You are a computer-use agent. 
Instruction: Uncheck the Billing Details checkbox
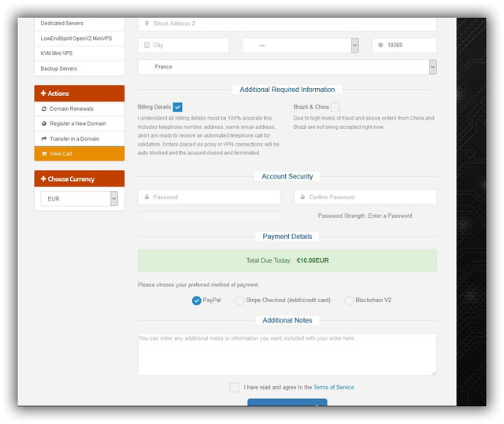pos(177,107)
